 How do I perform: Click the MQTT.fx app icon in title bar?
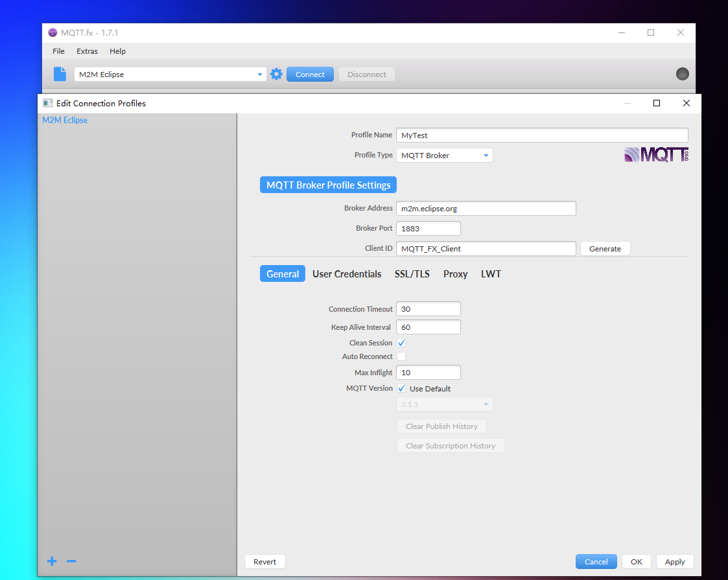pos(53,32)
